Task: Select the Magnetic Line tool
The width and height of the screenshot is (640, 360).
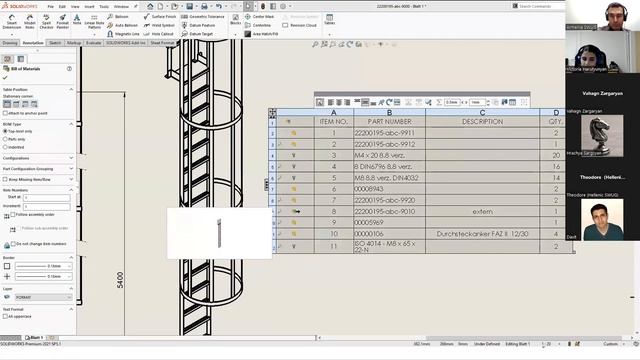Action: click(x=123, y=34)
